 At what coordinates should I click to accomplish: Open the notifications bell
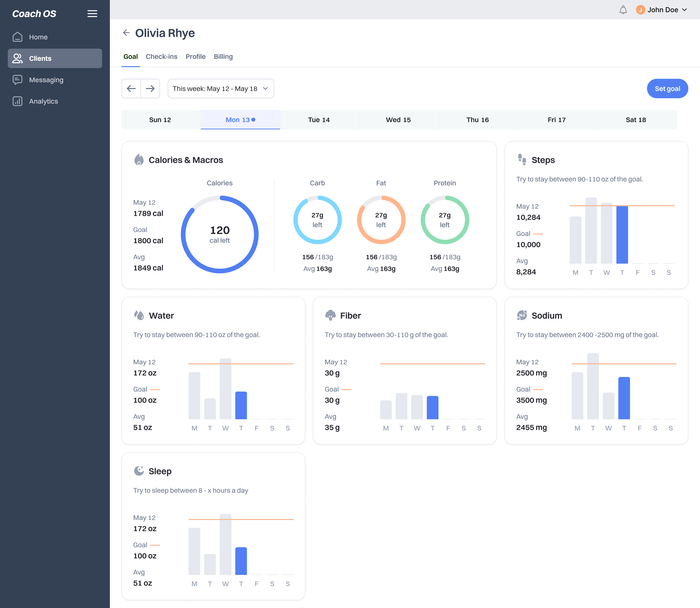coord(623,10)
